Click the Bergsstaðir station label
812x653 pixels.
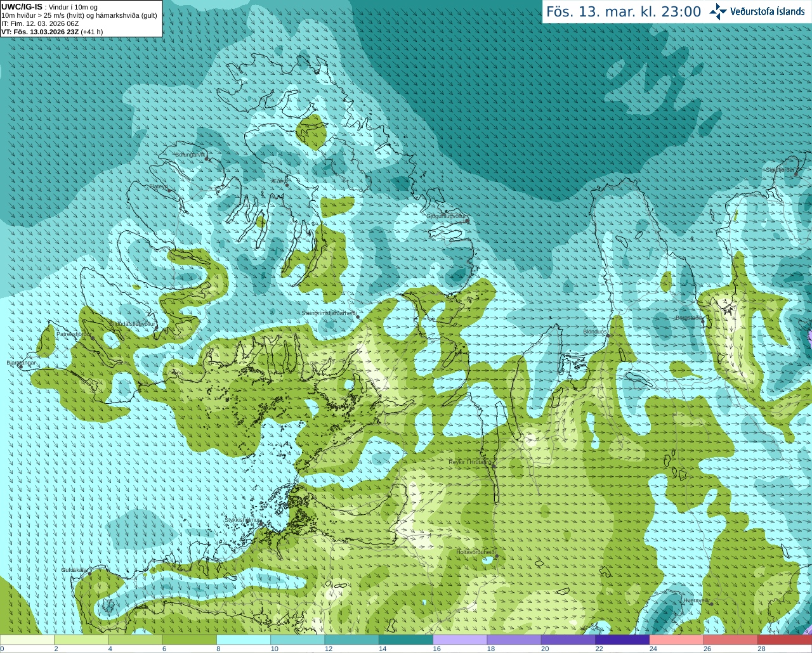pyautogui.click(x=688, y=318)
